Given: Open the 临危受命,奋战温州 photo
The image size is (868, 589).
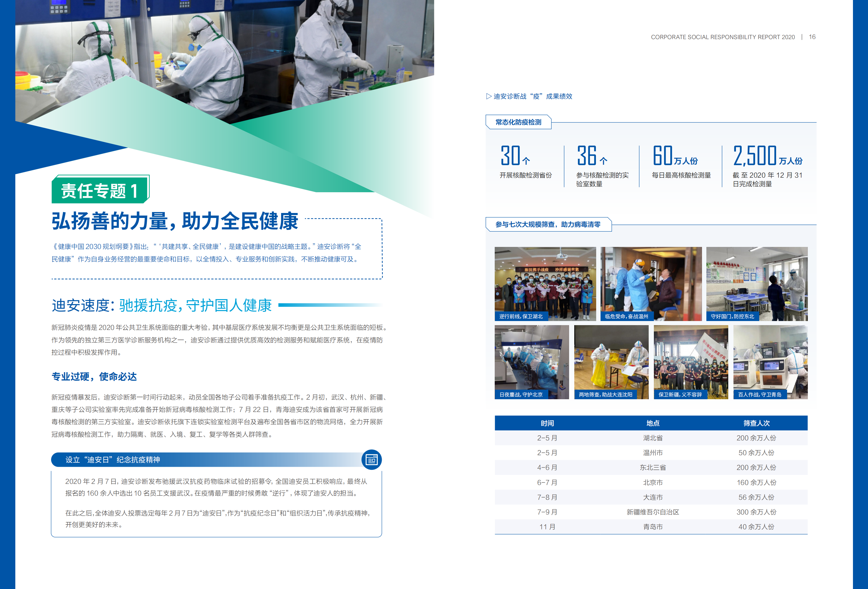Looking at the screenshot, I should pyautogui.click(x=651, y=284).
